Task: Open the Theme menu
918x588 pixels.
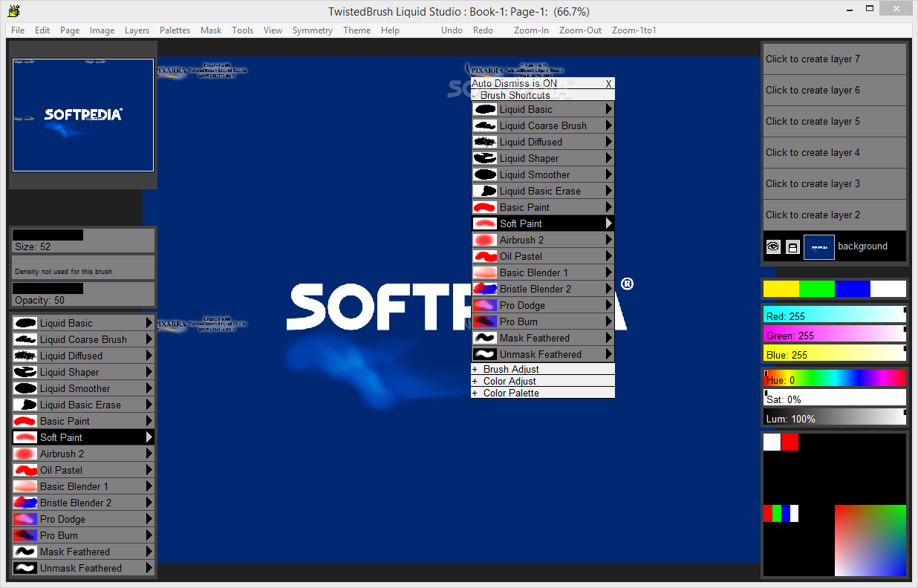Action: (357, 30)
